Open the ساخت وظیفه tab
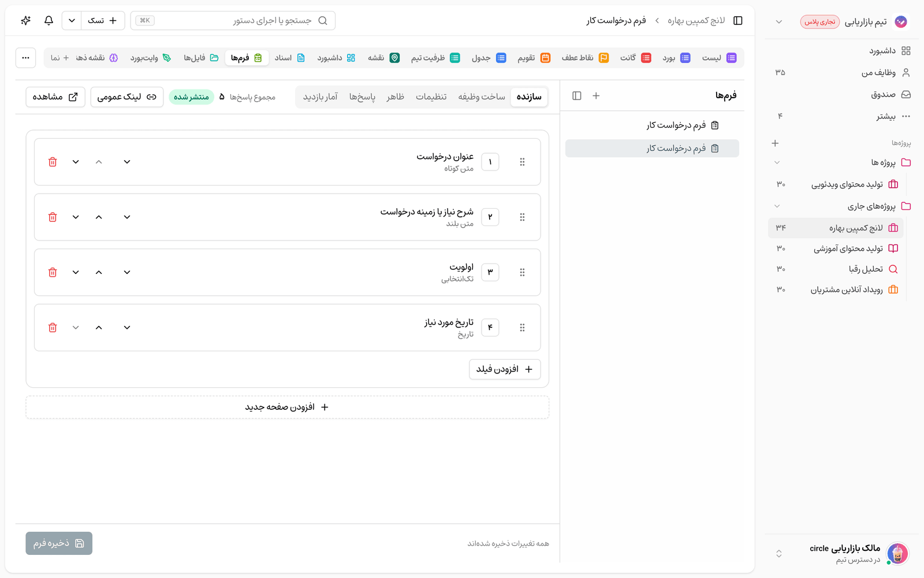924x578 pixels. click(482, 97)
